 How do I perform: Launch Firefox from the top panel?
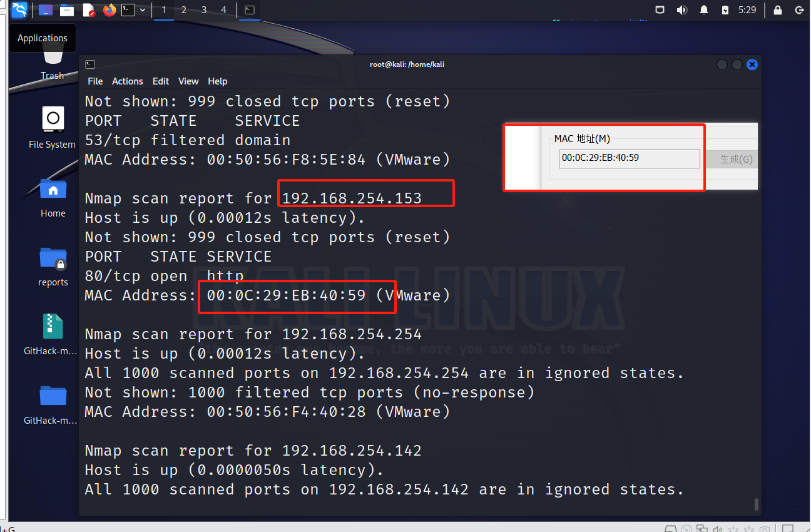pyautogui.click(x=110, y=10)
